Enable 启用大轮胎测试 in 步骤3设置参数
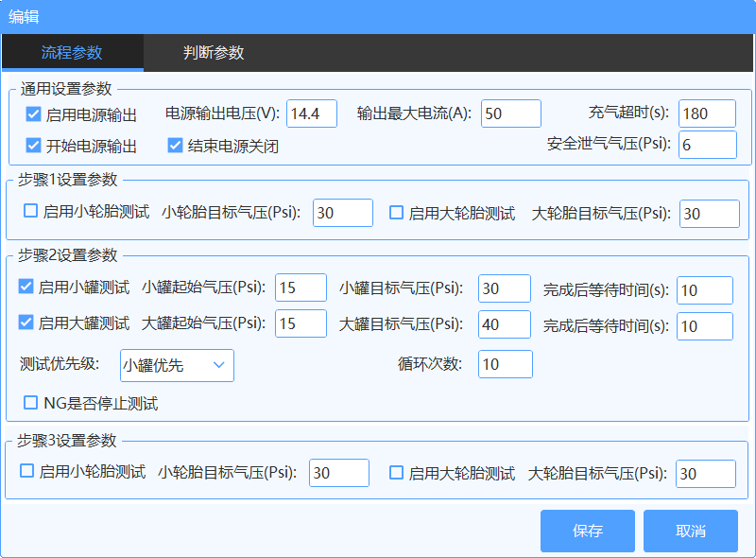Viewport: 756px width, 558px height. pyautogui.click(x=396, y=473)
